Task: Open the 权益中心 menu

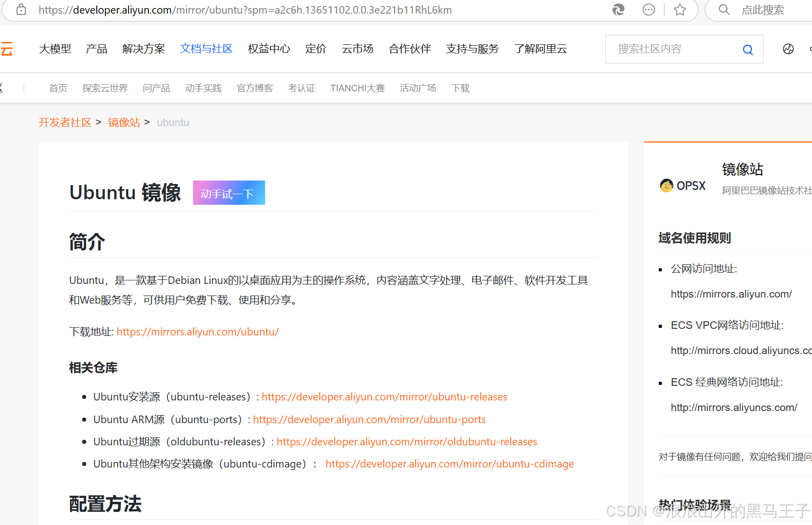Action: [x=269, y=49]
